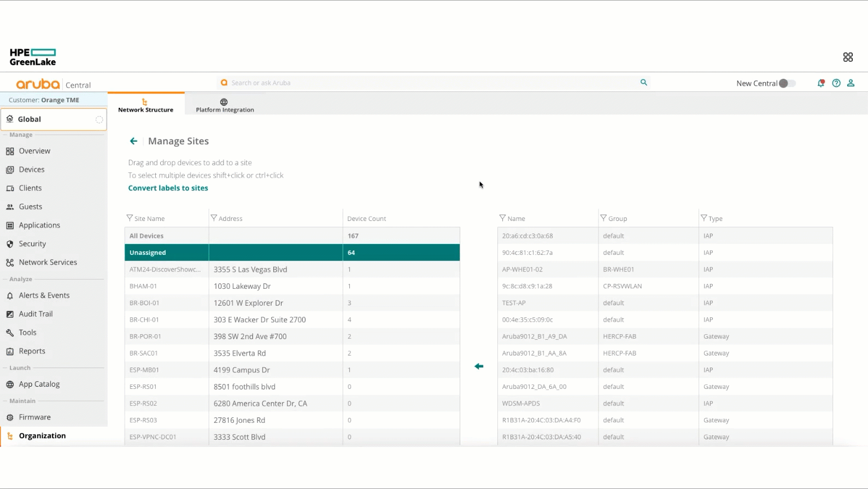Open the HPE GreenLake apps grid icon

coord(848,57)
